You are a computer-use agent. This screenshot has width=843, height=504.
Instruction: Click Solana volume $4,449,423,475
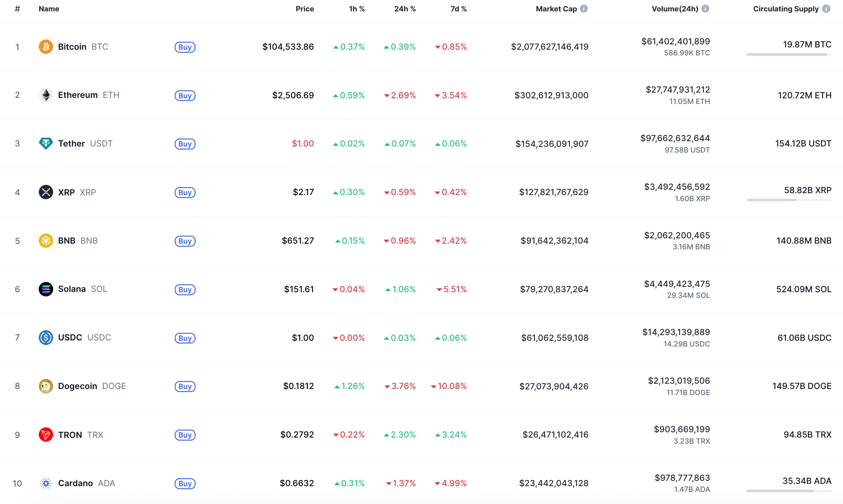coord(677,284)
